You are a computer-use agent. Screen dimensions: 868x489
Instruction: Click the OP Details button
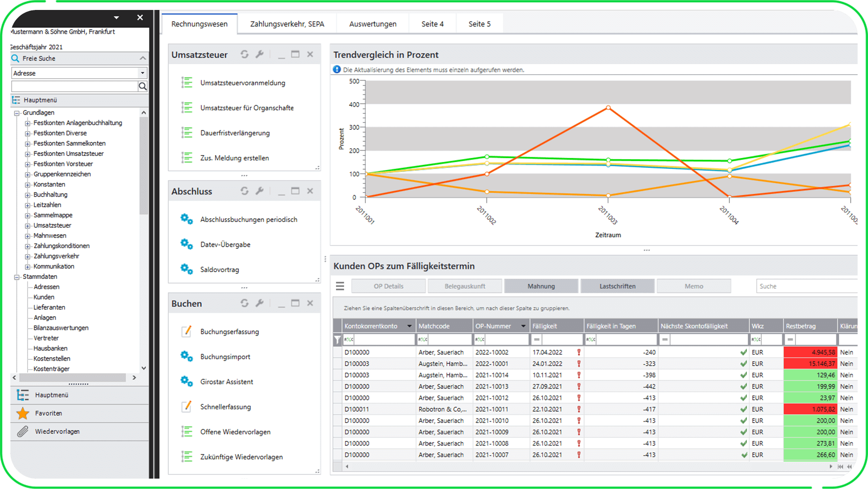[x=388, y=286]
